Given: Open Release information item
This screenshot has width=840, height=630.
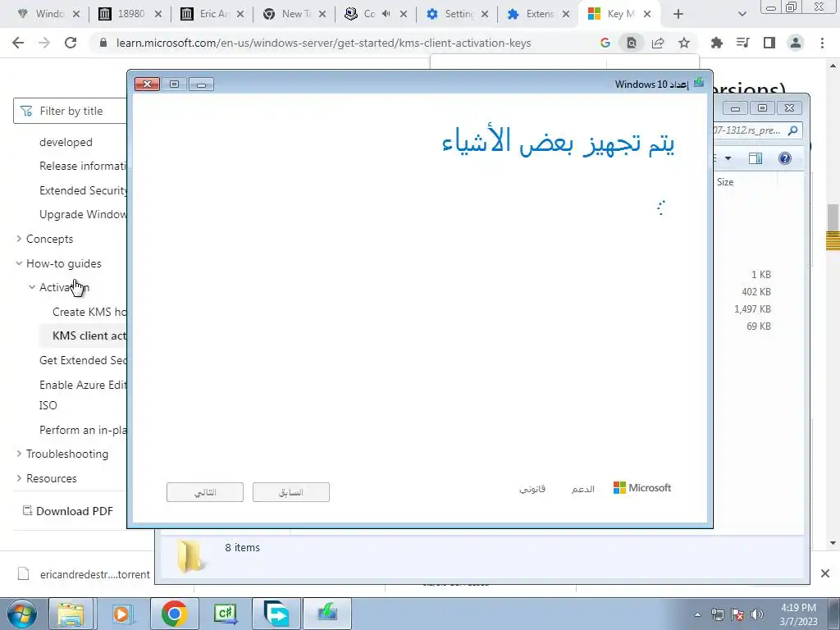Looking at the screenshot, I should coord(83,166).
